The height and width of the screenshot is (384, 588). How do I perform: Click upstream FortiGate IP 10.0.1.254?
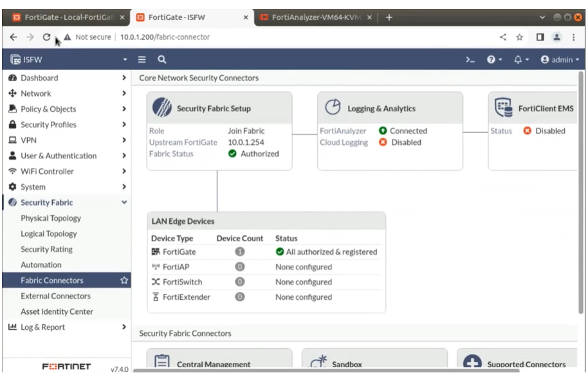pos(246,142)
